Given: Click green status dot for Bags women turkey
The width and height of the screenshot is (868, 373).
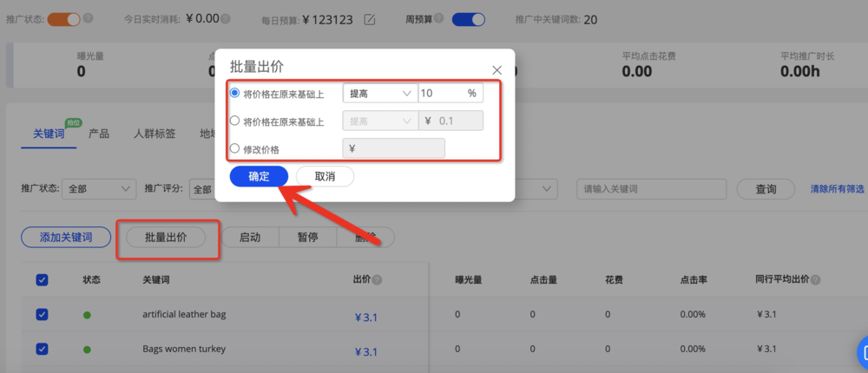Looking at the screenshot, I should (x=87, y=350).
